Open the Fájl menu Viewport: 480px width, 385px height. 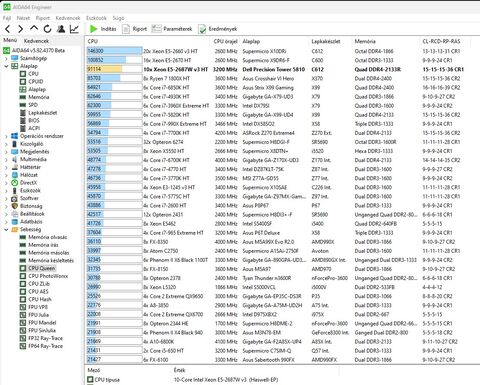pyautogui.click(x=7, y=18)
